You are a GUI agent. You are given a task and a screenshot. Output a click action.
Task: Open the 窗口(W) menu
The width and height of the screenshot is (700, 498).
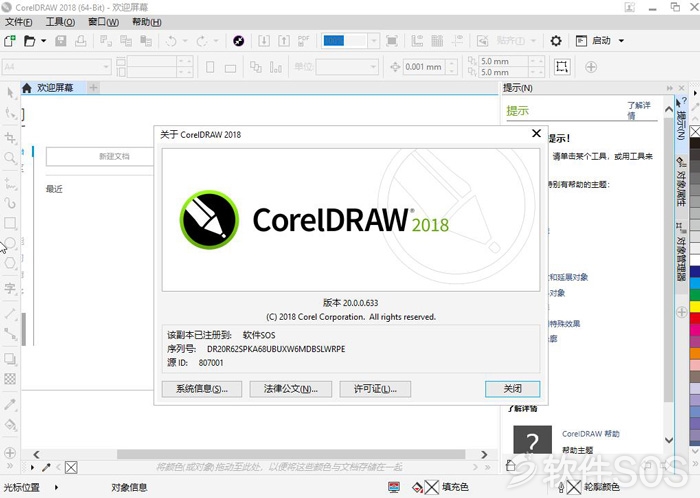(x=103, y=22)
